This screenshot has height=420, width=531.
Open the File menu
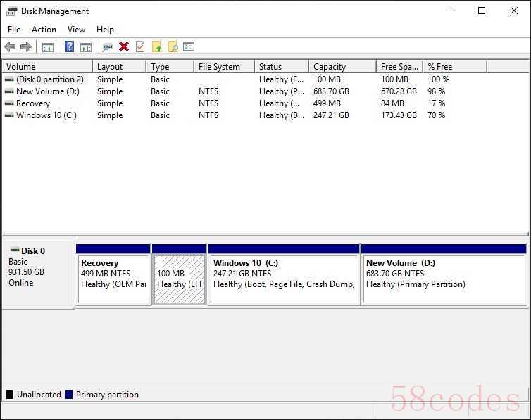point(14,30)
